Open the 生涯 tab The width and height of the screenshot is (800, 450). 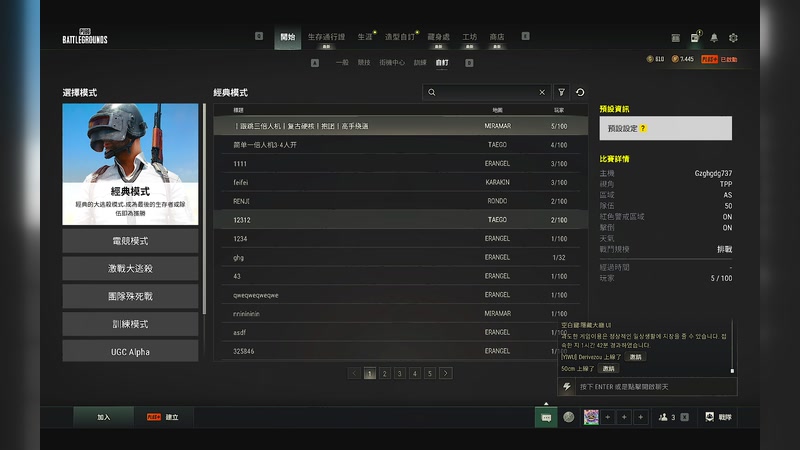[x=365, y=37]
